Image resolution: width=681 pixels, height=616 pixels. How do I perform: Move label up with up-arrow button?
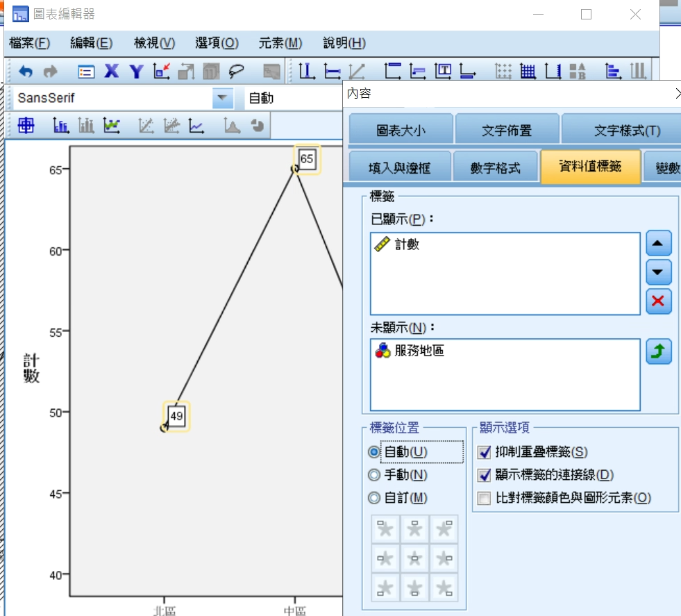[x=658, y=244]
